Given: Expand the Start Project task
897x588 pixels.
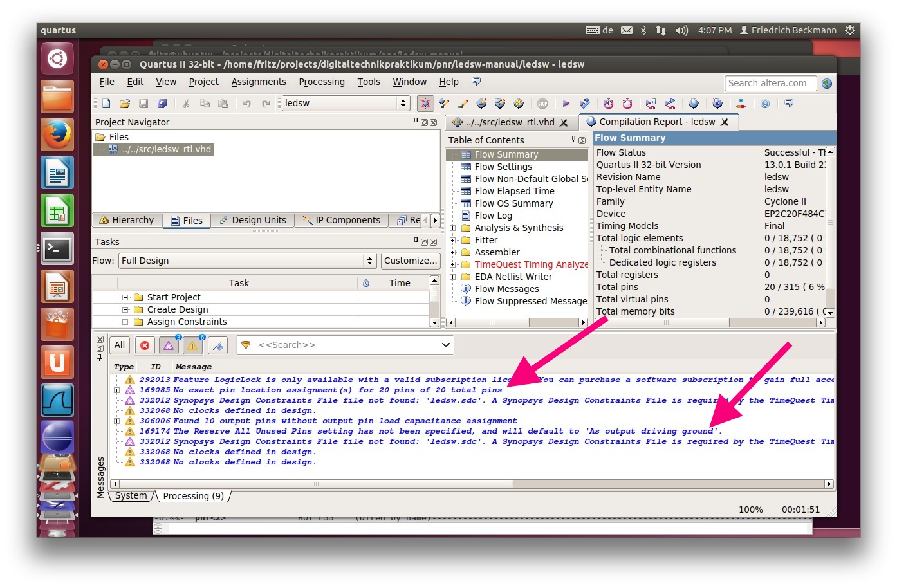Looking at the screenshot, I should click(125, 297).
